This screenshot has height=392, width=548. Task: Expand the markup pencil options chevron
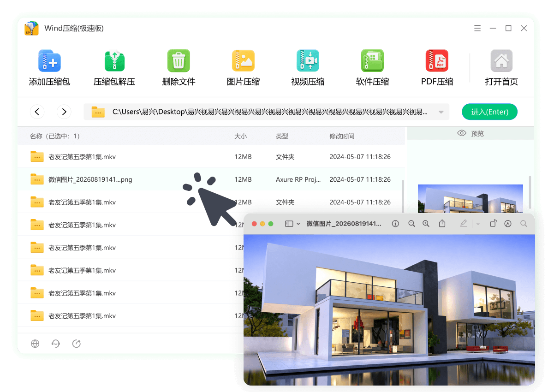[478, 224]
